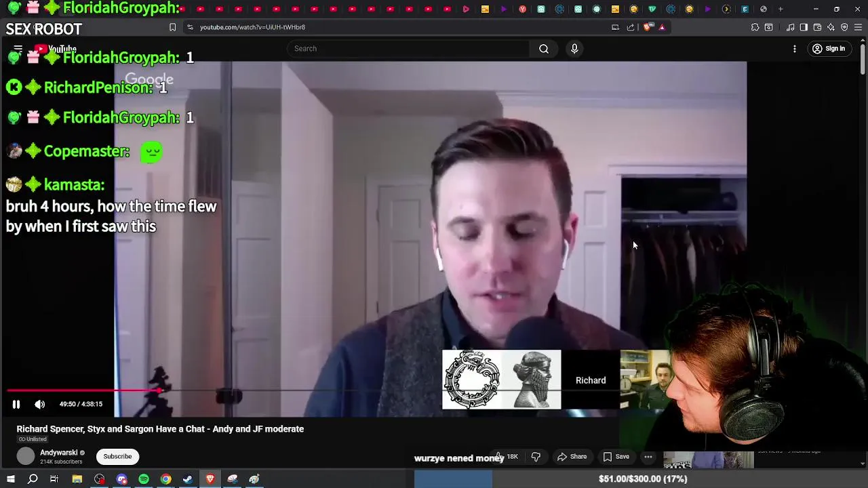Screen dimensions: 868x488
Task: Click the browser address bar URL
Action: [x=252, y=27]
